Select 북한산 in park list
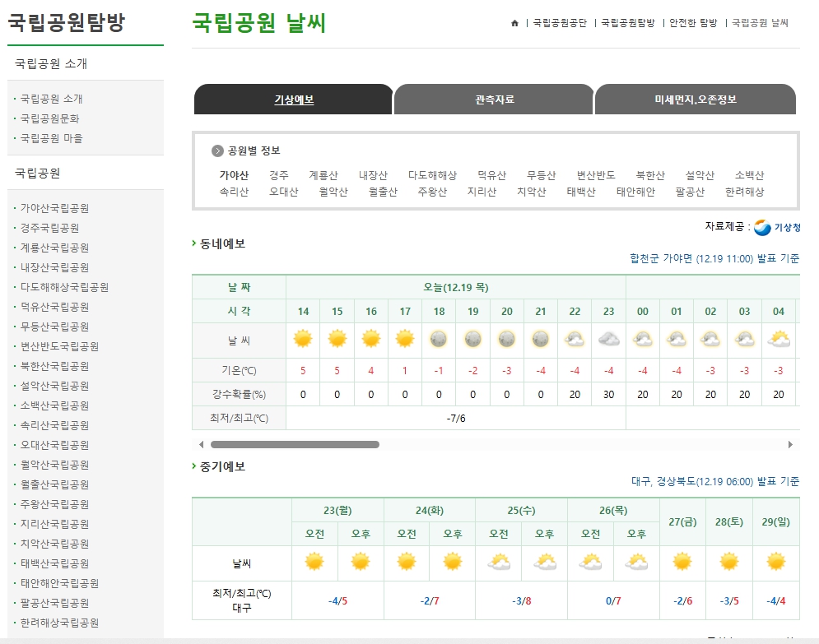The height and width of the screenshot is (644, 819). coord(650,175)
